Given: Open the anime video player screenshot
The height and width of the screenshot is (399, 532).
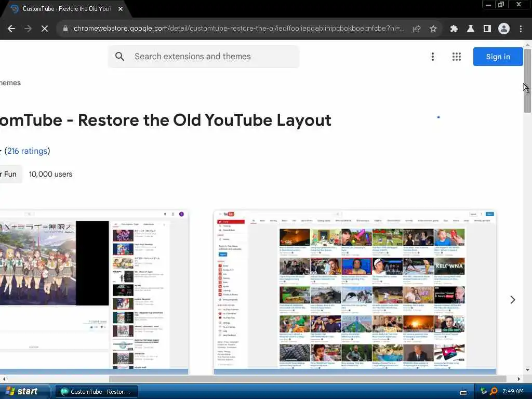Looking at the screenshot, I should point(94,292).
